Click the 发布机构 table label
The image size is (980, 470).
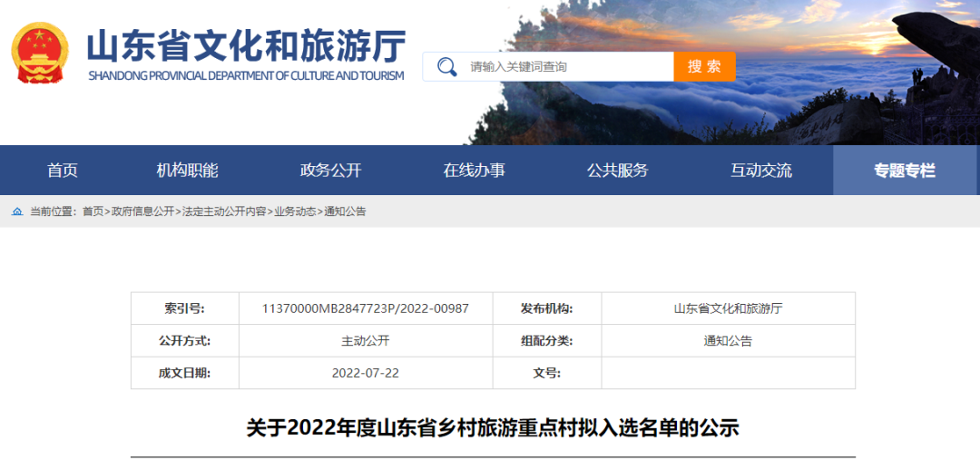pos(547,308)
